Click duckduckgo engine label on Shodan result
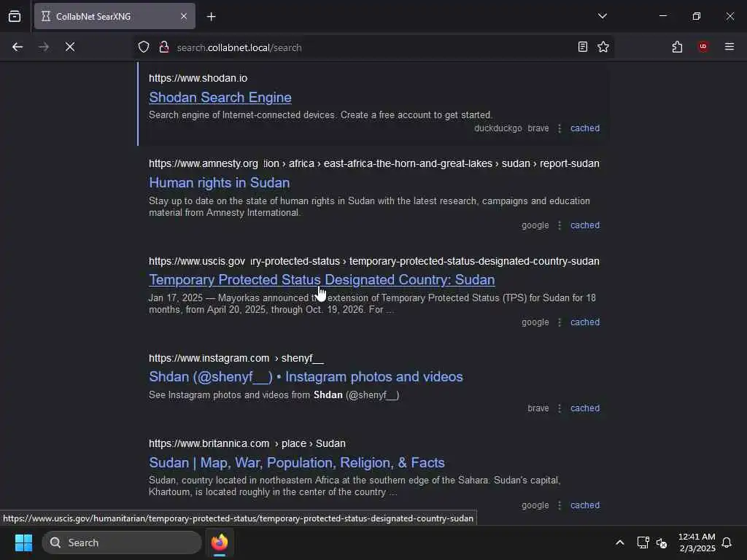Image resolution: width=747 pixels, height=560 pixels. point(498,128)
